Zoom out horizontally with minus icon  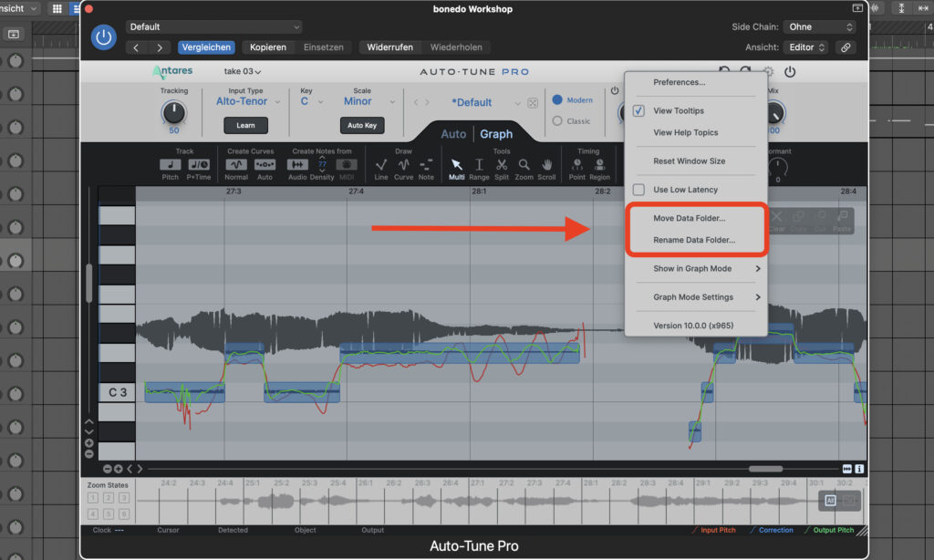tap(108, 469)
